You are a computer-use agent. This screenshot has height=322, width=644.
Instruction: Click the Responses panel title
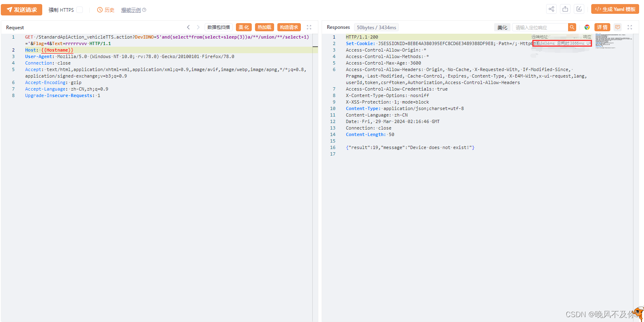coord(338,27)
